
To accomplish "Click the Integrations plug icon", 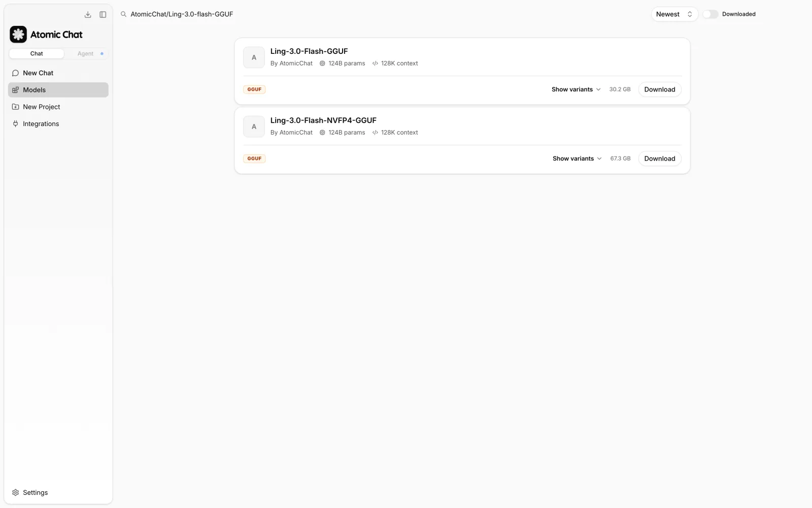I will (x=16, y=123).
